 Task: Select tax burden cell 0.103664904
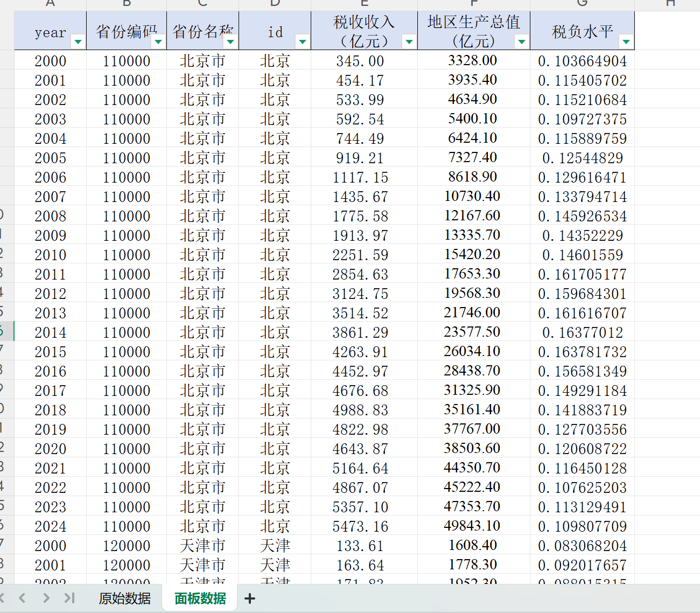582,61
